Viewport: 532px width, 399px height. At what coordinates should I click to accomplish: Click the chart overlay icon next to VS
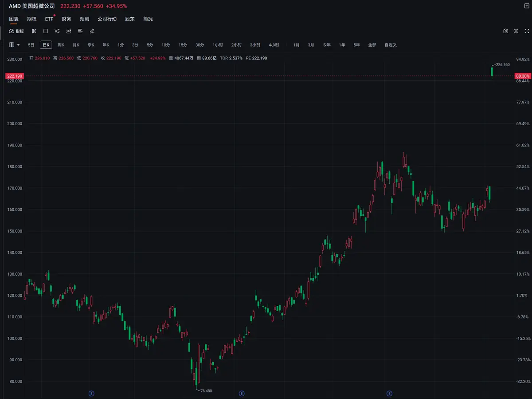point(69,31)
